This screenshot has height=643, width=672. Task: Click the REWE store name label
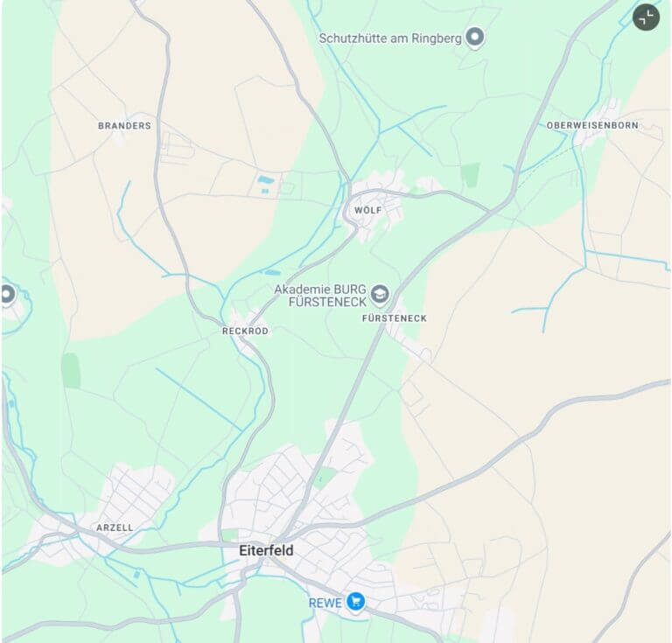325,603
